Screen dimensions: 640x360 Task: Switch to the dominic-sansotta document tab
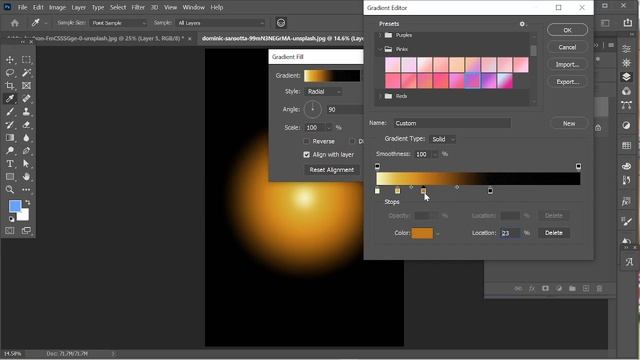tap(281, 38)
